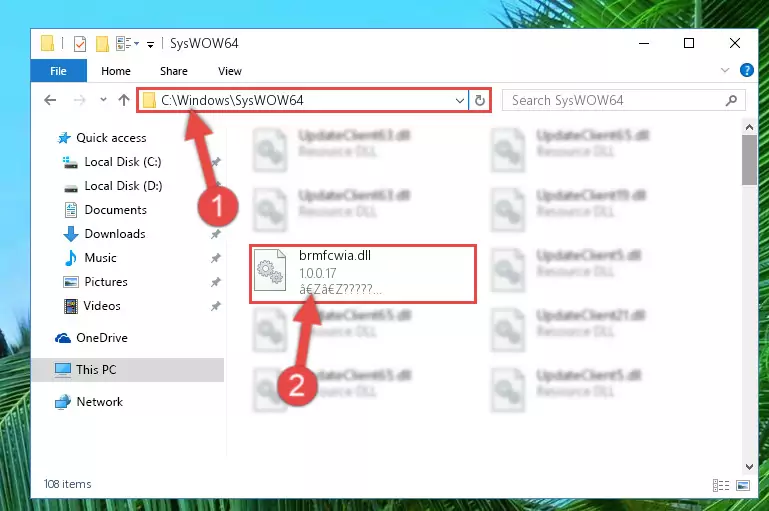769x511 pixels.
Task: Switch to the View ribbon tab
Action: [x=230, y=71]
